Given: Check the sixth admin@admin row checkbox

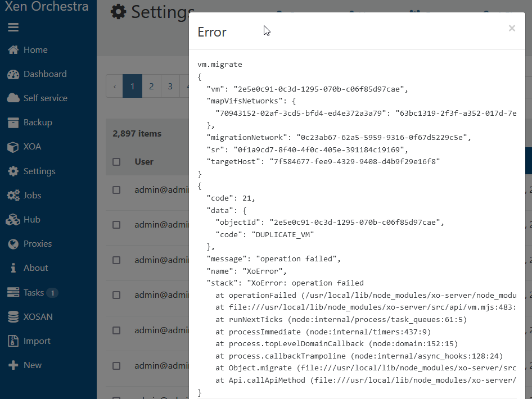Looking at the screenshot, I should tap(116, 366).
